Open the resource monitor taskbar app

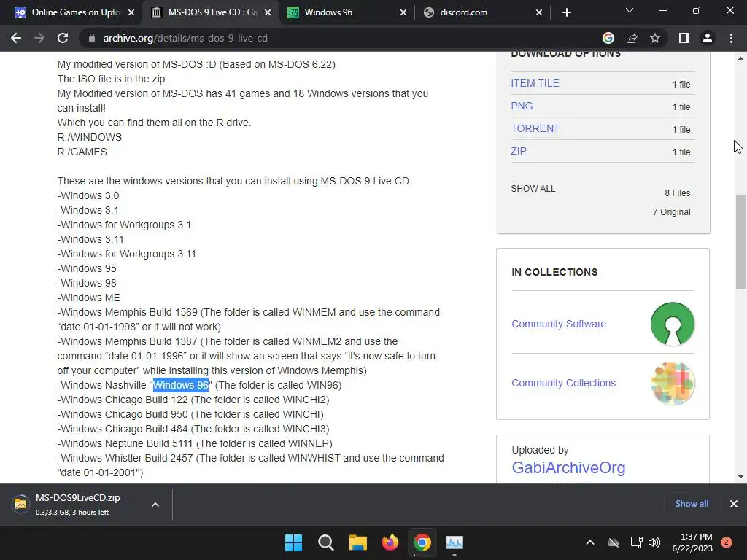pos(454,542)
